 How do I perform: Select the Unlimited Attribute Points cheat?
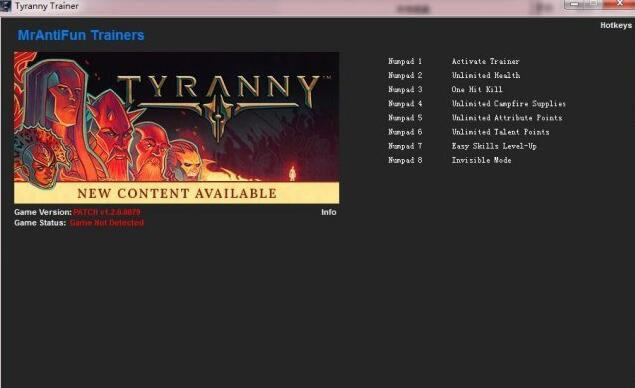click(x=507, y=118)
